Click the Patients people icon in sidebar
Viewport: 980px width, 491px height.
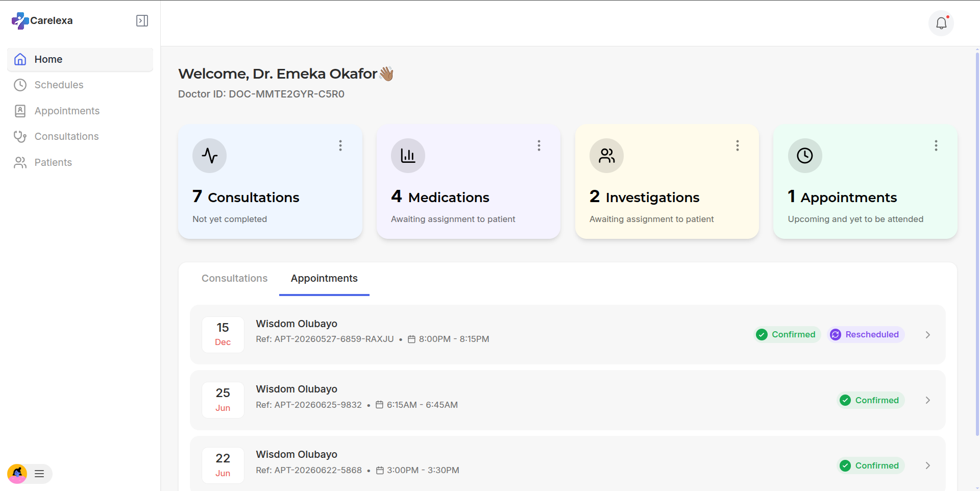(x=20, y=162)
